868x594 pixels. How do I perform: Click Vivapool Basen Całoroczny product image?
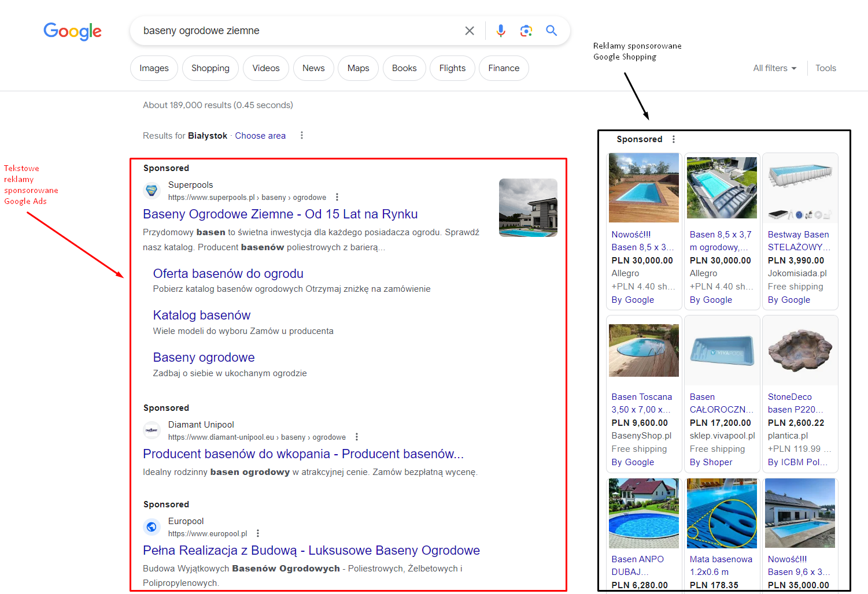coord(722,350)
